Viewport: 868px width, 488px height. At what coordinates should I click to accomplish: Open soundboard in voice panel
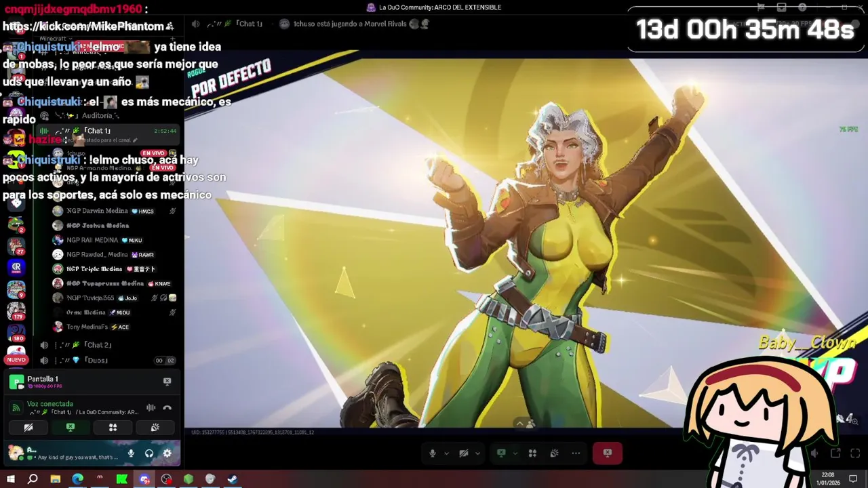click(155, 428)
